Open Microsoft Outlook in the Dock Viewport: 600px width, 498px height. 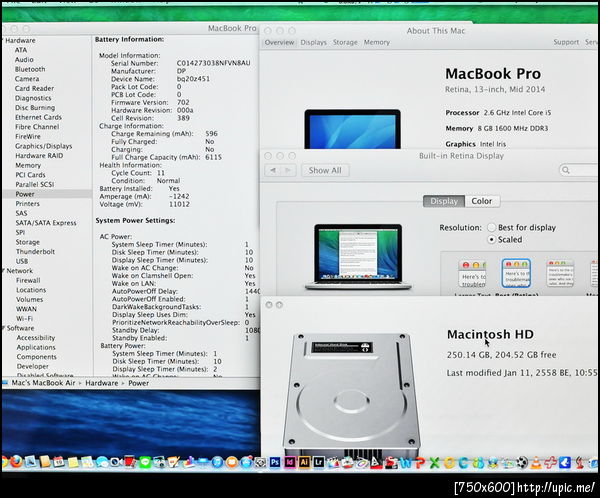[x=449, y=463]
